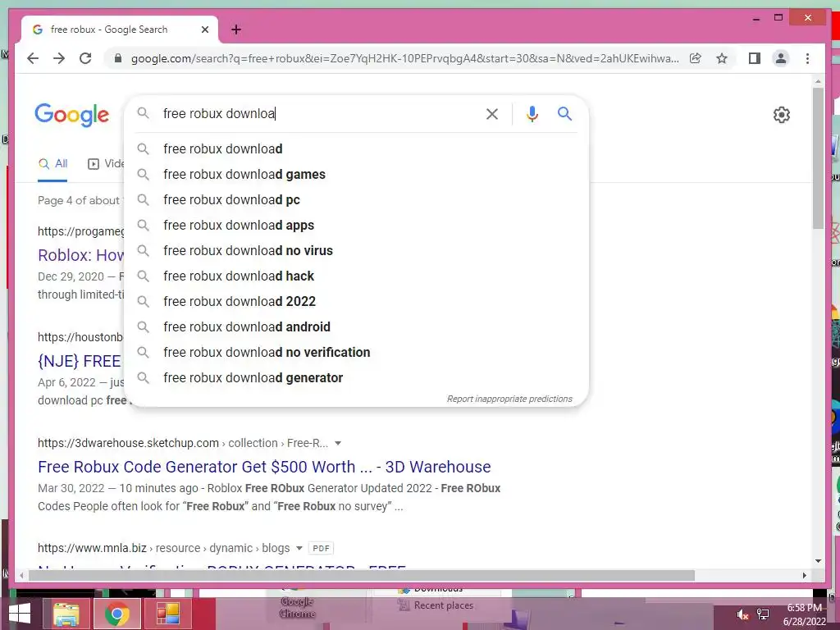Open the Chrome profile avatar
This screenshot has height=630, width=840.
click(781, 58)
